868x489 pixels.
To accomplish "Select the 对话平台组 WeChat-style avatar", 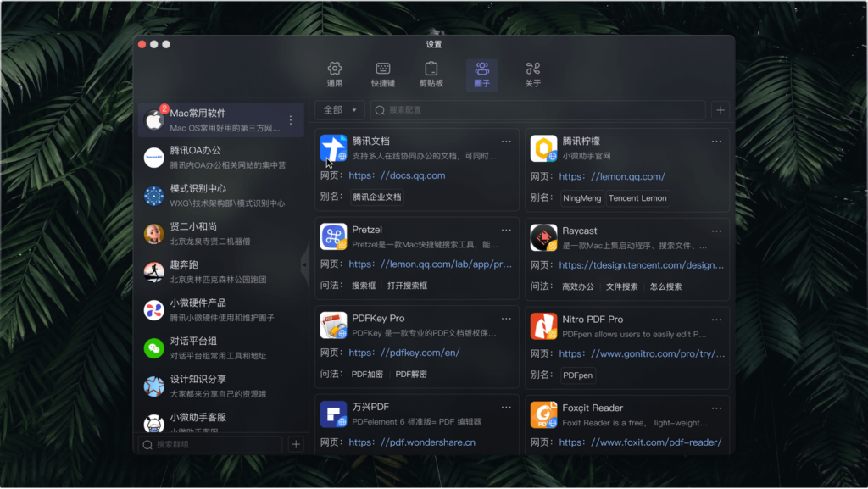I will pos(154,348).
